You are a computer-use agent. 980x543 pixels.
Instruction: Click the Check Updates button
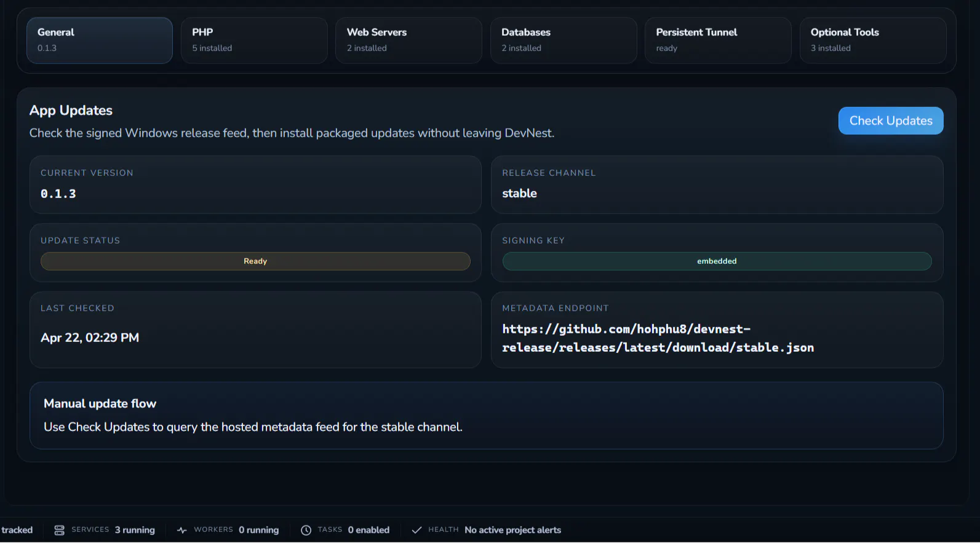(891, 121)
